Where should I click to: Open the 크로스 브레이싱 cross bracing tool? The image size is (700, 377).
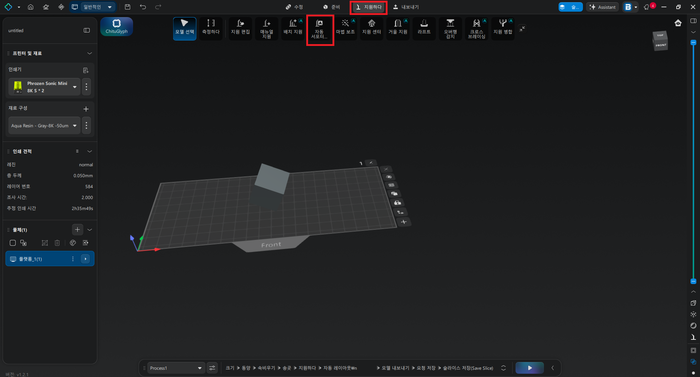(x=476, y=29)
